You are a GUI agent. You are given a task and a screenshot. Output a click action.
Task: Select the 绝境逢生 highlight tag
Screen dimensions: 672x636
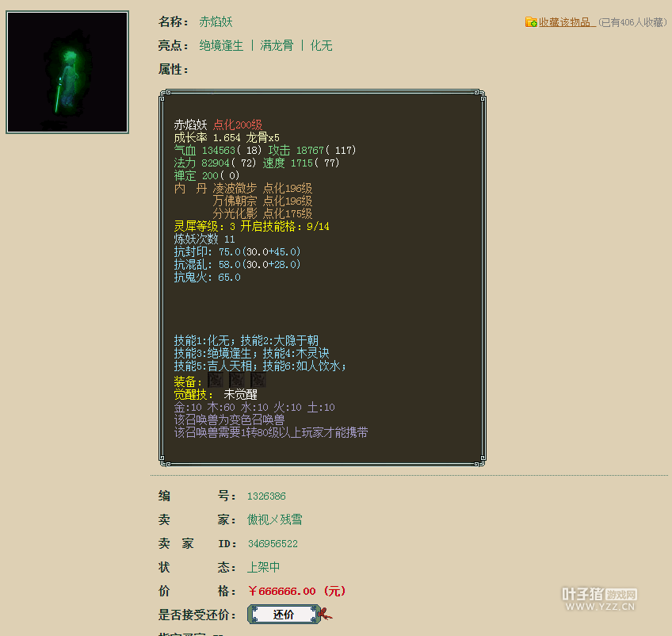[x=221, y=46]
